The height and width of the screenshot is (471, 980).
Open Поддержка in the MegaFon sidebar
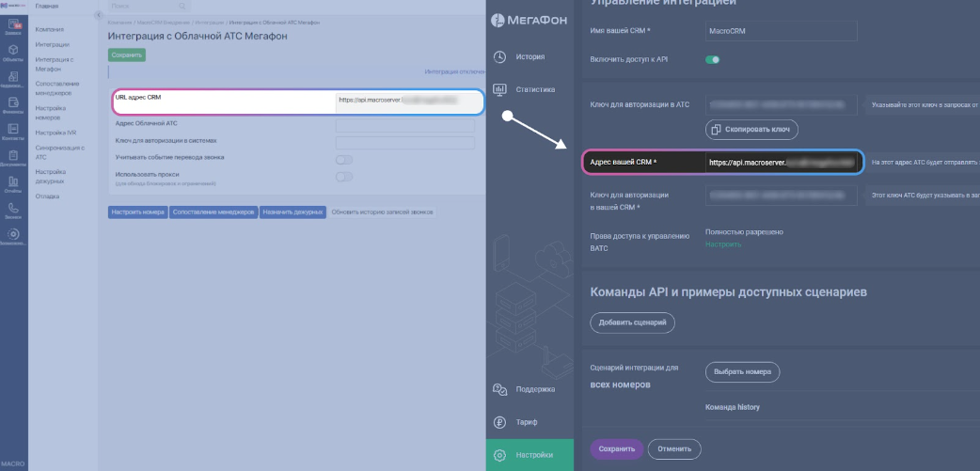[529, 388]
